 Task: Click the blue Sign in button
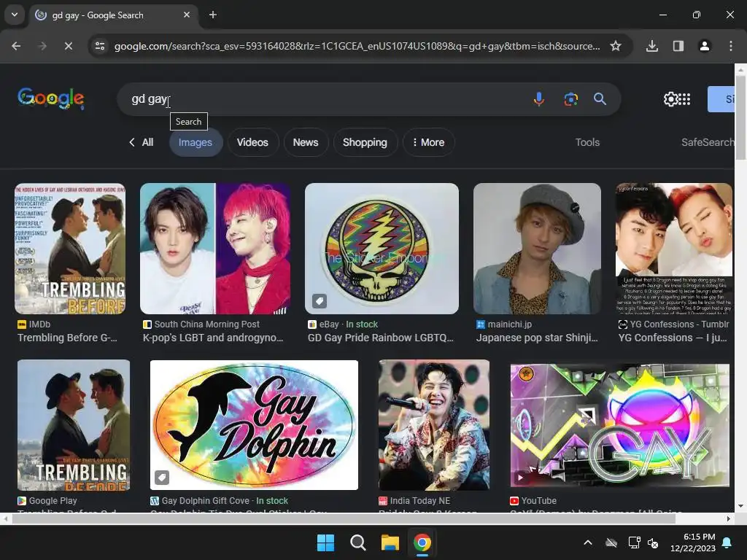pyautogui.click(x=721, y=99)
